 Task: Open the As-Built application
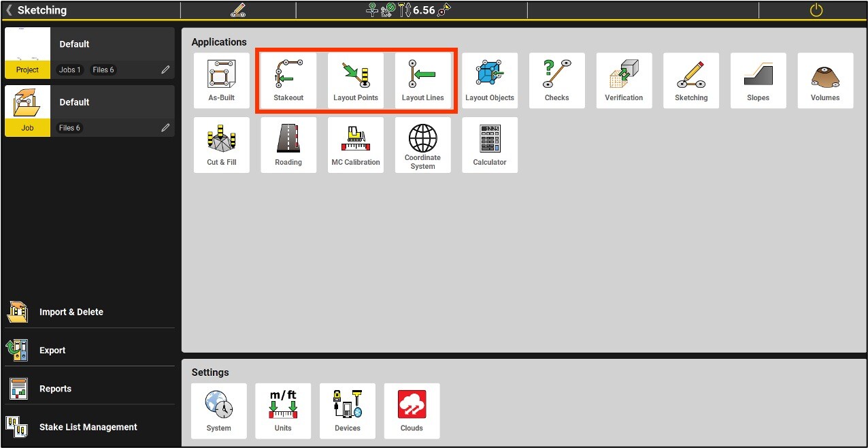point(221,80)
